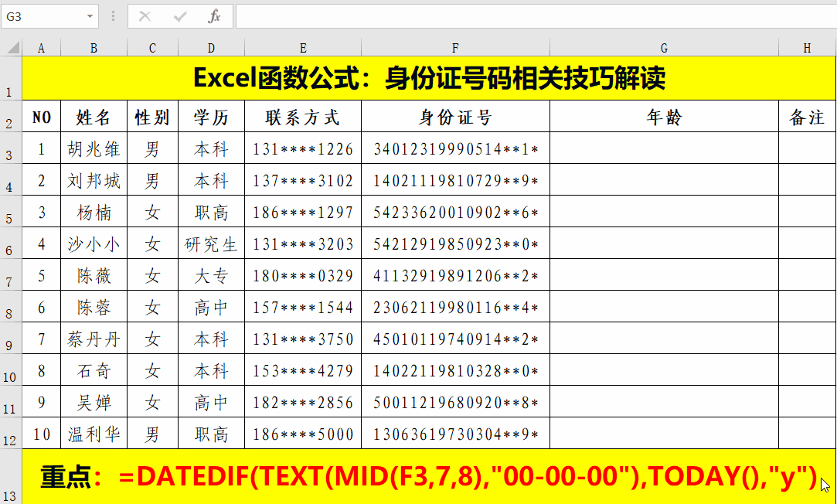
Task: Click the empty 年龄 cell for 温利华
Action: click(664, 434)
